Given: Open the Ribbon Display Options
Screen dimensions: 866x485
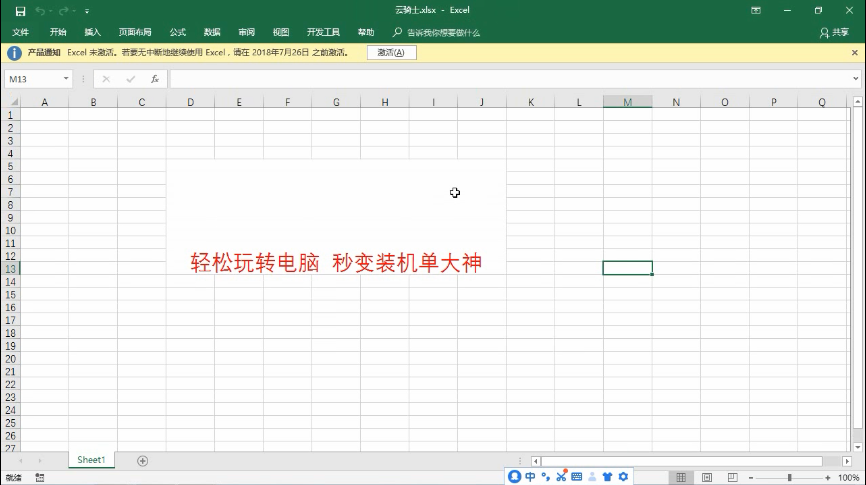Looking at the screenshot, I should coord(756,10).
